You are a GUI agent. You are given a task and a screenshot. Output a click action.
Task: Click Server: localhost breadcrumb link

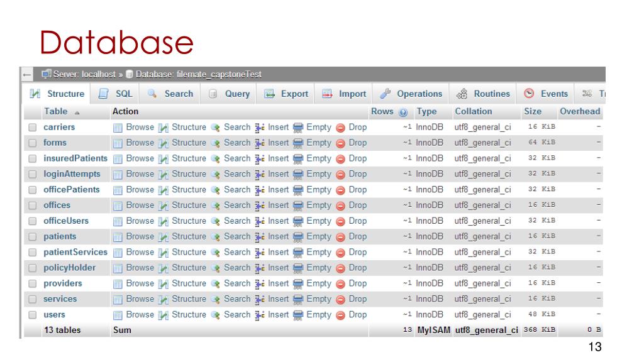click(x=84, y=74)
